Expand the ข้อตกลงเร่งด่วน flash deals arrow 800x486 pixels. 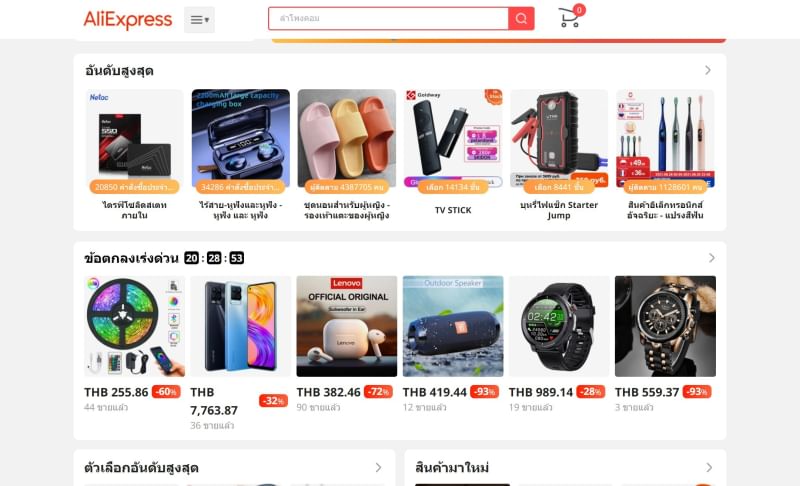pos(711,258)
